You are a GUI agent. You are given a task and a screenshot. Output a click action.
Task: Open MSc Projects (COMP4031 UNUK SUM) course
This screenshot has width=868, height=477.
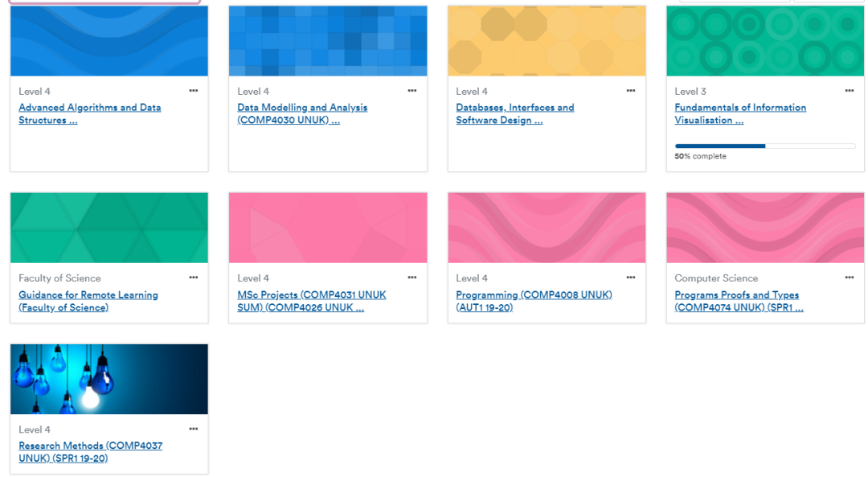click(312, 301)
